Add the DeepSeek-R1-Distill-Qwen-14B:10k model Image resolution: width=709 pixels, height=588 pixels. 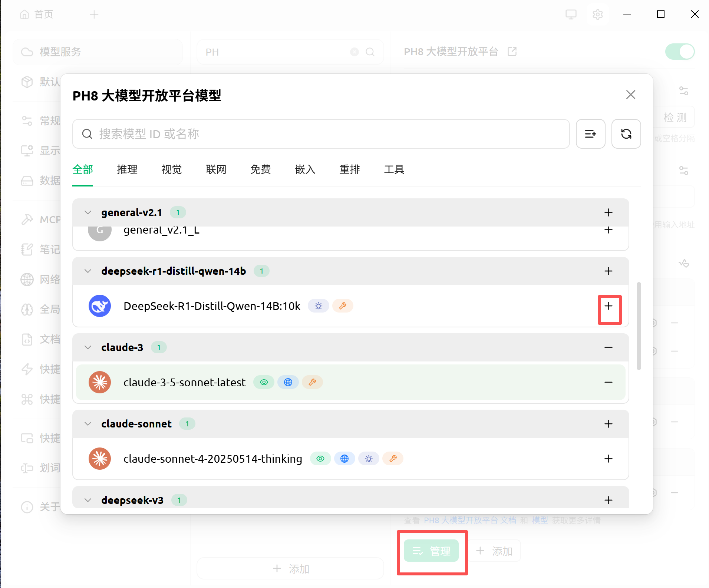pos(609,306)
